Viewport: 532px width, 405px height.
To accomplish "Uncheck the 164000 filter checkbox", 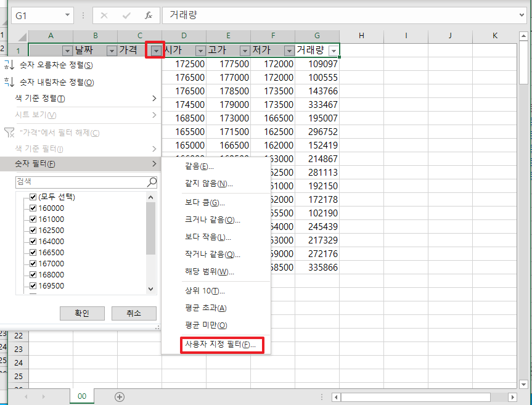I will coord(33,242).
